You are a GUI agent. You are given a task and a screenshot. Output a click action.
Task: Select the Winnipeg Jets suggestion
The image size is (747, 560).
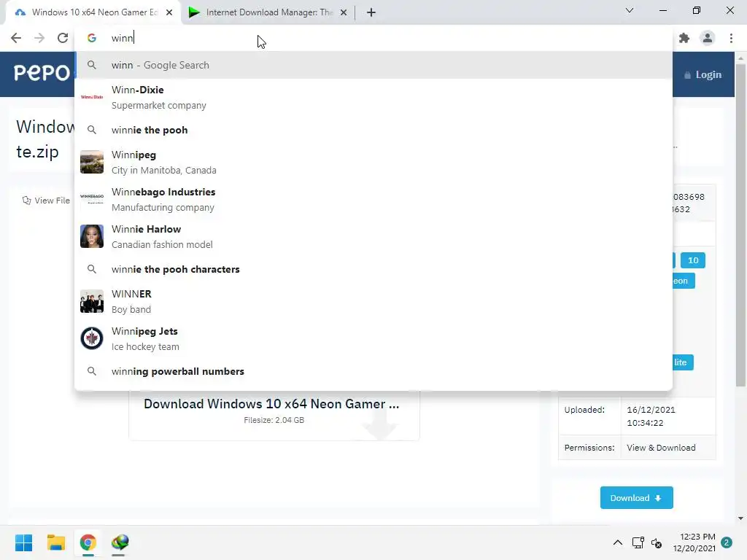click(x=373, y=338)
